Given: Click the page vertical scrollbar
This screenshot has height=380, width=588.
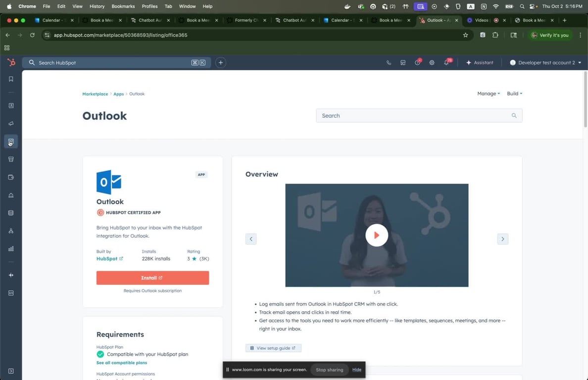Looking at the screenshot, I should pyautogui.click(x=586, y=99).
